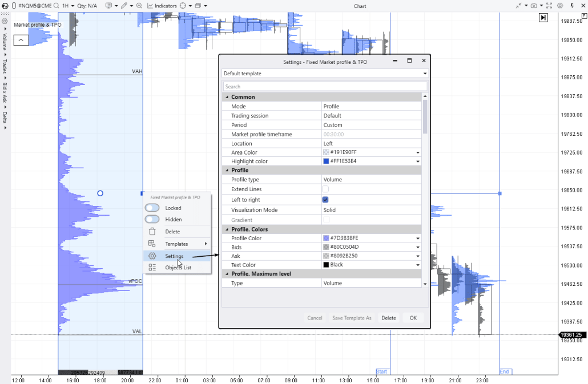Click the pencil drawing tool icon
The image size is (588, 384).
click(124, 6)
